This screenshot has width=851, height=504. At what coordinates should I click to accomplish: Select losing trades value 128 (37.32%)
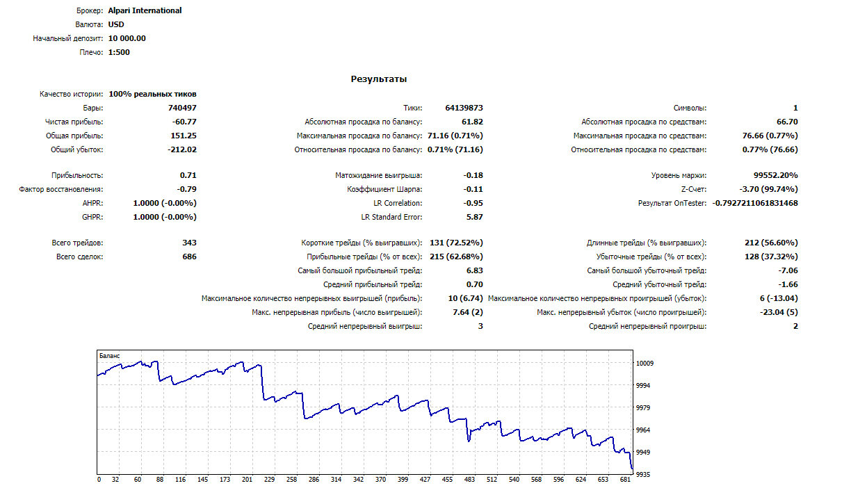(771, 257)
